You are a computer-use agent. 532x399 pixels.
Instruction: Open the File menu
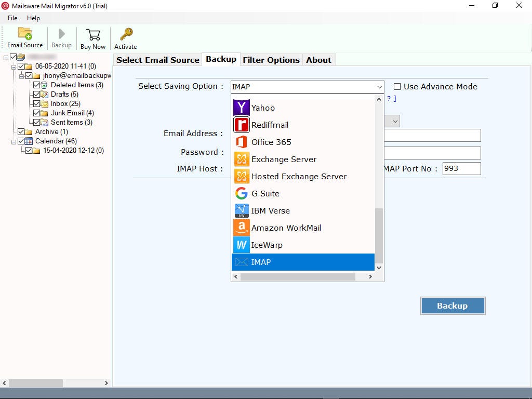12,18
